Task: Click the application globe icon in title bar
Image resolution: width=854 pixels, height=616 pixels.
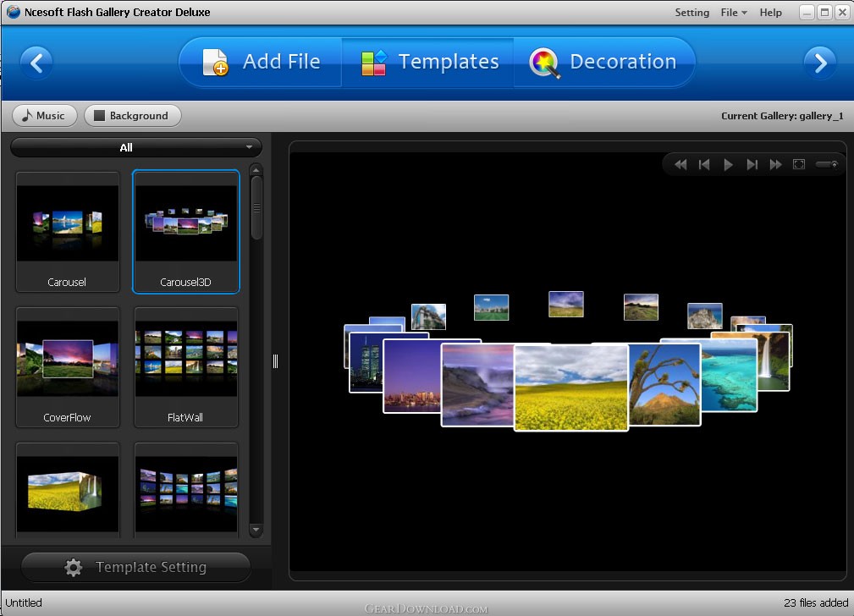Action: point(13,12)
